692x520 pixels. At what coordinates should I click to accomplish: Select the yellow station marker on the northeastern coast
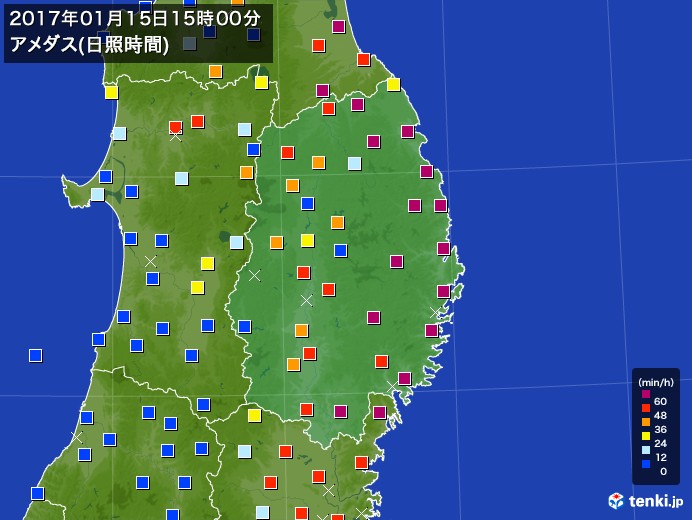393,84
